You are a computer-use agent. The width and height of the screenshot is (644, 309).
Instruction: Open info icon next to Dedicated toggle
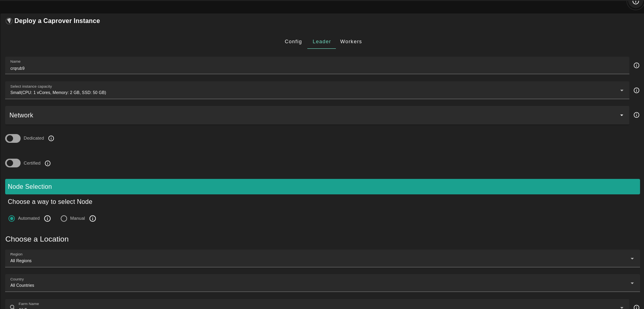coord(51,138)
